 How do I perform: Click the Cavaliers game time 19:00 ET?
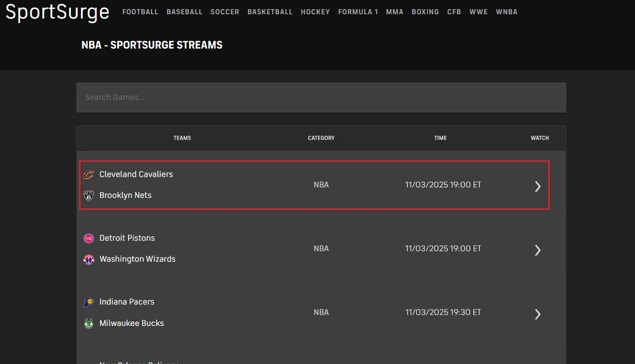(443, 185)
